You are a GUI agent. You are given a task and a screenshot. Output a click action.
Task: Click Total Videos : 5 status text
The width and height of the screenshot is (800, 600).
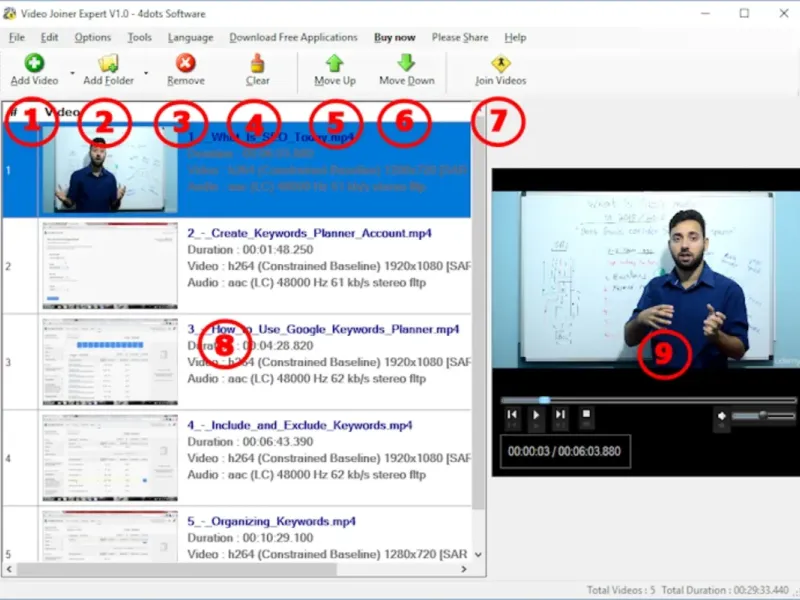pyautogui.click(x=621, y=590)
